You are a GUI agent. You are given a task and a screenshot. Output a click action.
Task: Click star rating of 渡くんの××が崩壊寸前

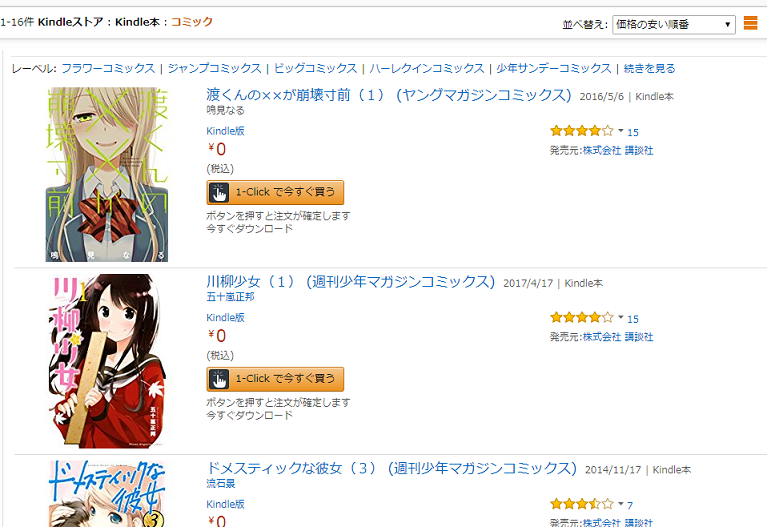(x=582, y=131)
